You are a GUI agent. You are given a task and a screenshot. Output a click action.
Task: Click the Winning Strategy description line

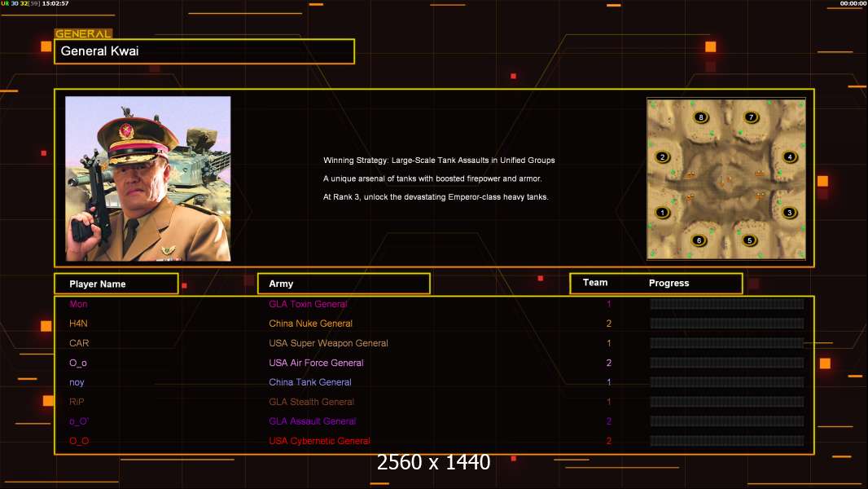(439, 160)
